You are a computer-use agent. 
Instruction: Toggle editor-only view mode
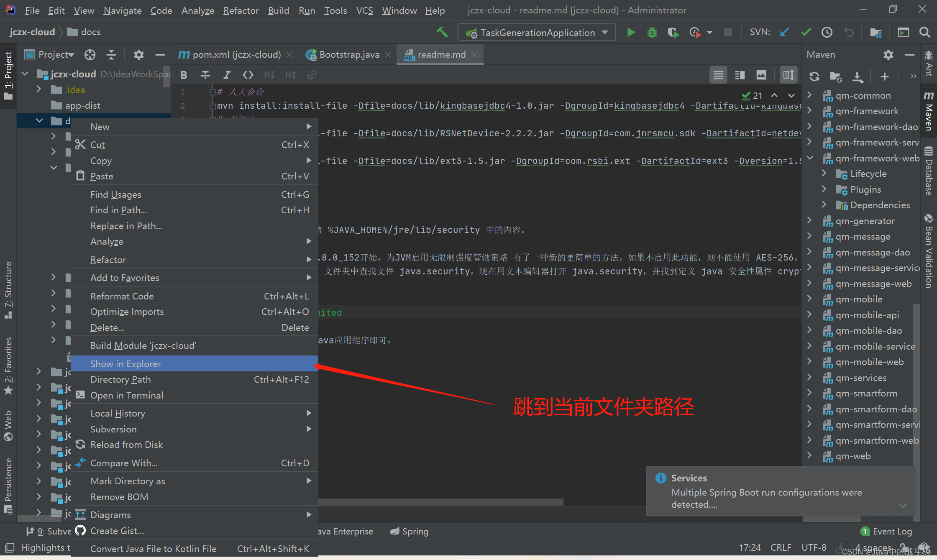718,75
